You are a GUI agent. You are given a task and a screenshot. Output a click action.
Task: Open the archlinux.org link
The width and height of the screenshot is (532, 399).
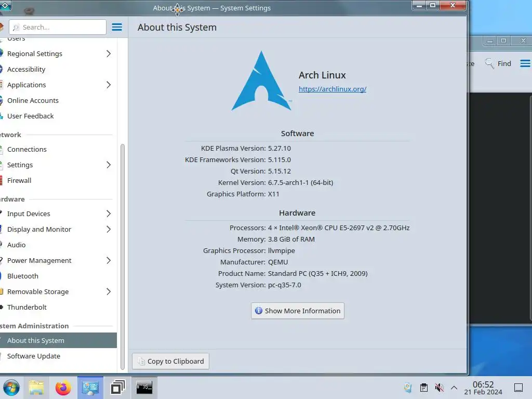point(332,89)
